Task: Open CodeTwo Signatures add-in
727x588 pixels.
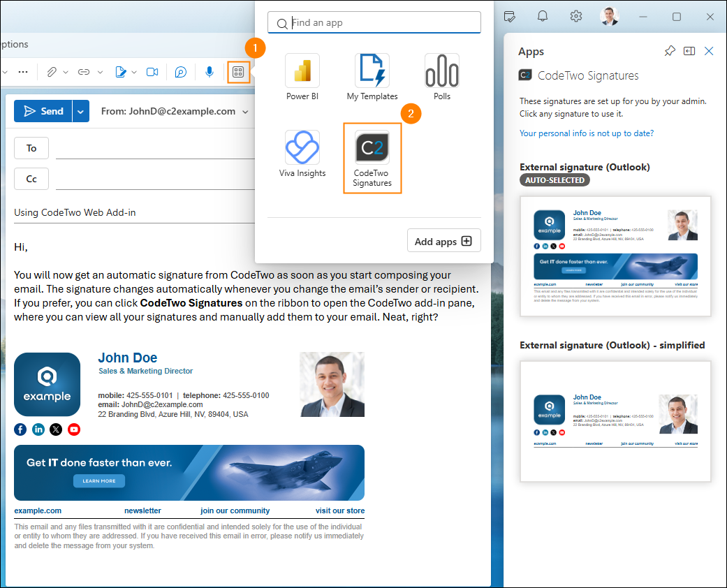Action: pyautogui.click(x=372, y=158)
